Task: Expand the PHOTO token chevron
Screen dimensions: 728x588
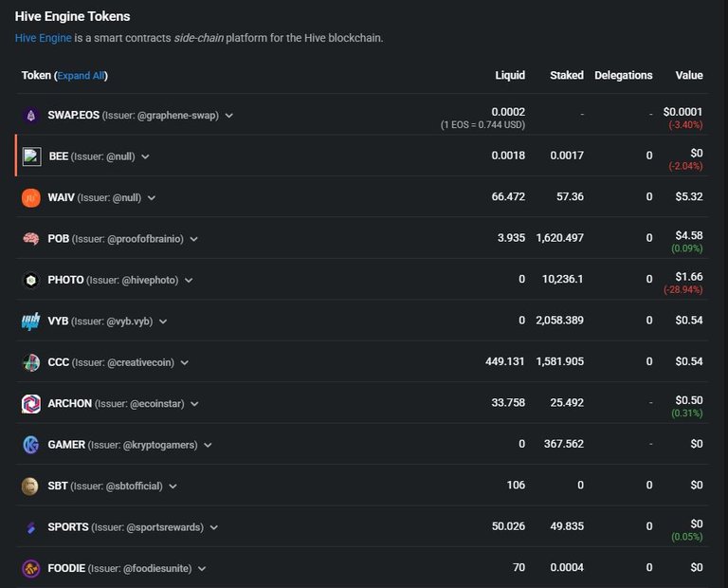Action: pos(189,281)
